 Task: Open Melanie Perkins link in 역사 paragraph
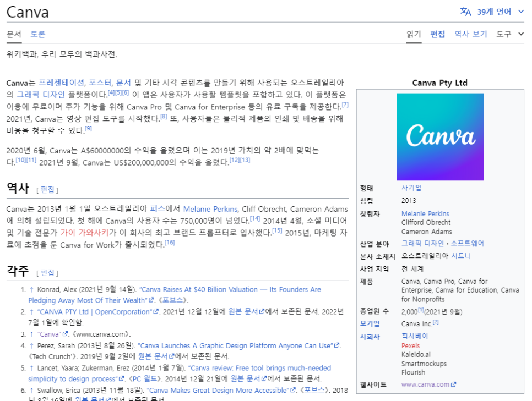point(210,209)
